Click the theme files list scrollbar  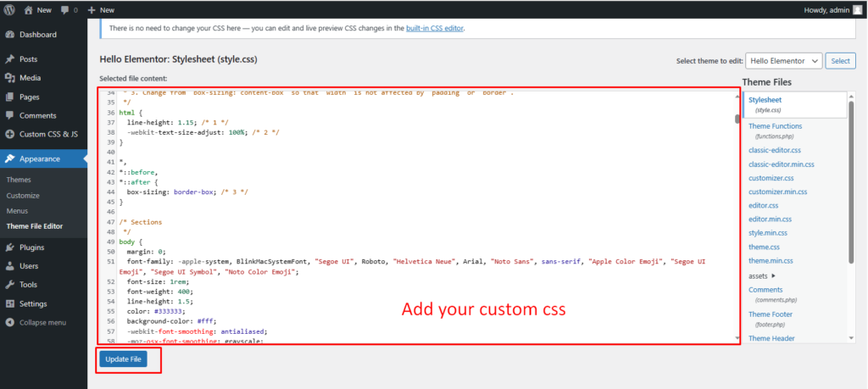click(851, 182)
